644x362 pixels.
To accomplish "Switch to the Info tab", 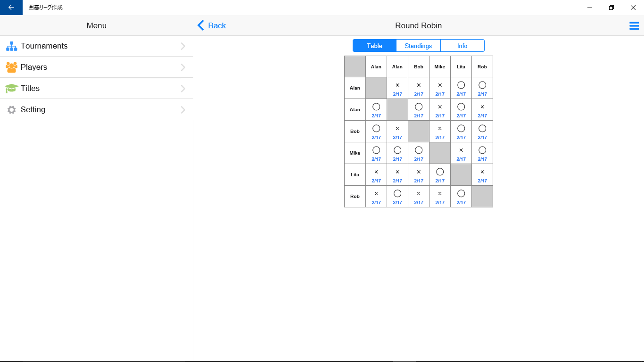I will [x=462, y=46].
